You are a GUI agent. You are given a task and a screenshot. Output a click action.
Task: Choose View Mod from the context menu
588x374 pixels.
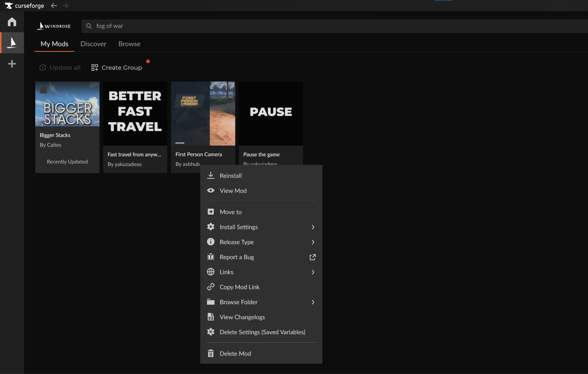(261, 191)
